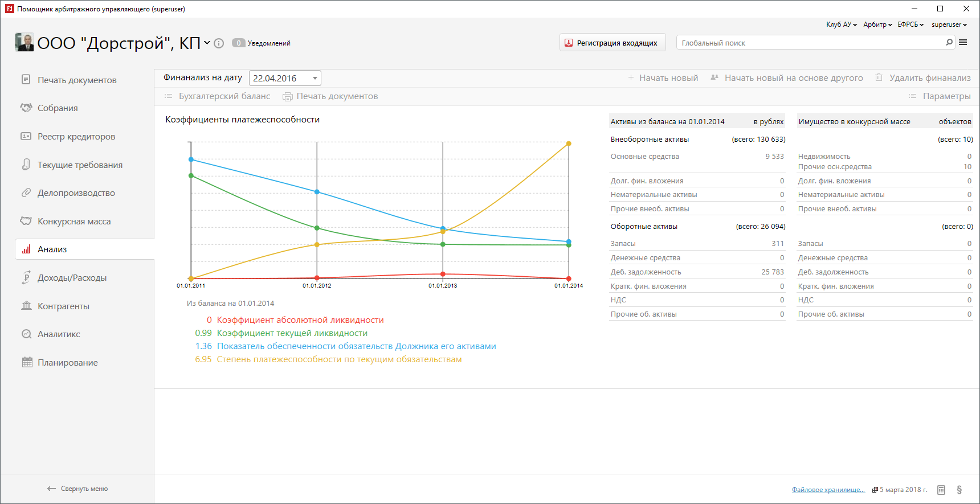Image resolution: width=980 pixels, height=504 pixels.
Task: Open Собрания handshake section in sidebar
Action: [x=57, y=108]
